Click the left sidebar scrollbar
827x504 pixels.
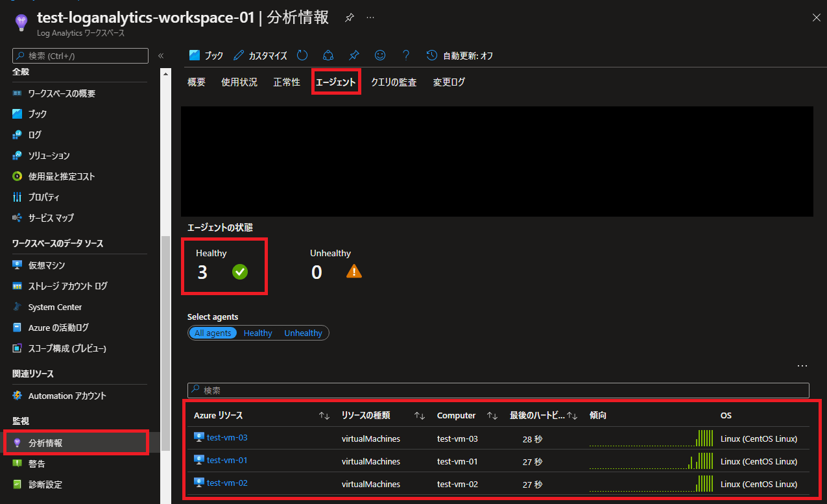click(165, 342)
